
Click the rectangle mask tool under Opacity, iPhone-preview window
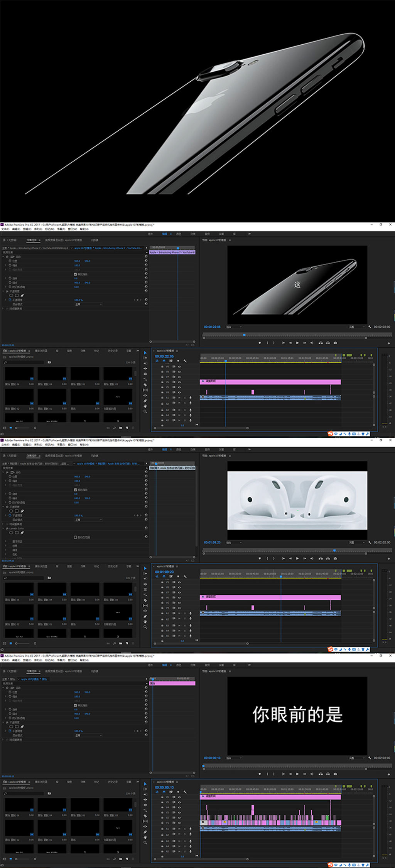pyautogui.click(x=17, y=296)
